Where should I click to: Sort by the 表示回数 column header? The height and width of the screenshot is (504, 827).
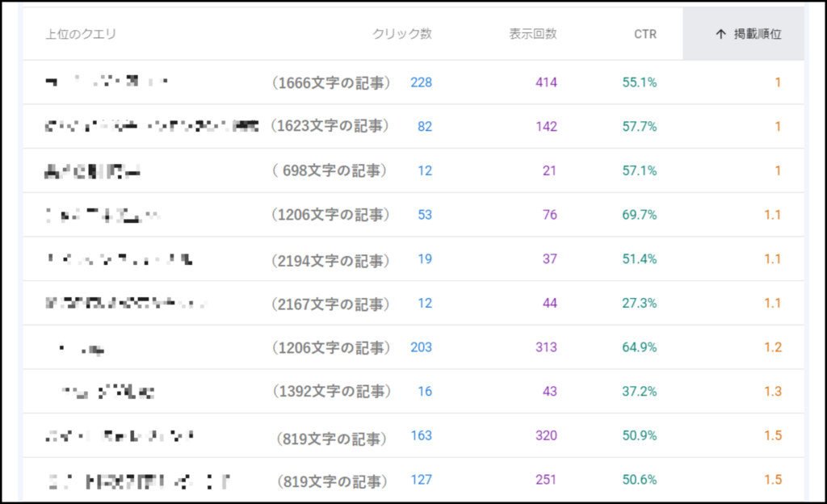[532, 34]
